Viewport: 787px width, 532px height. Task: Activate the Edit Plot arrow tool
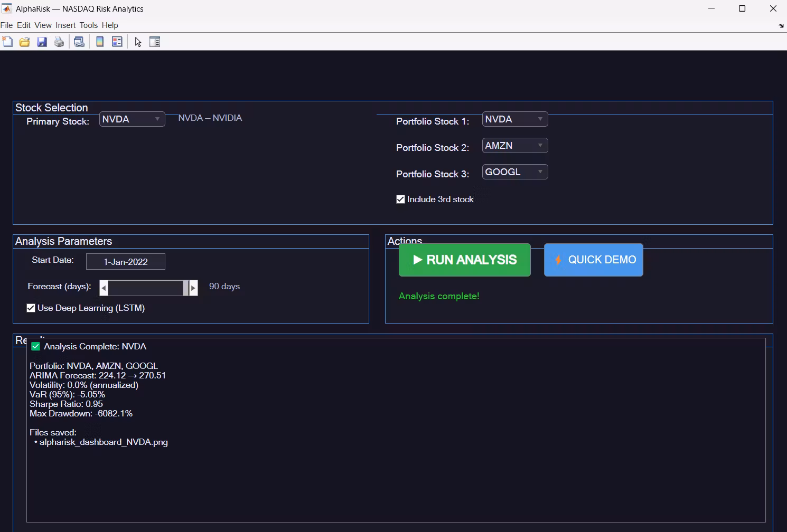click(x=138, y=42)
